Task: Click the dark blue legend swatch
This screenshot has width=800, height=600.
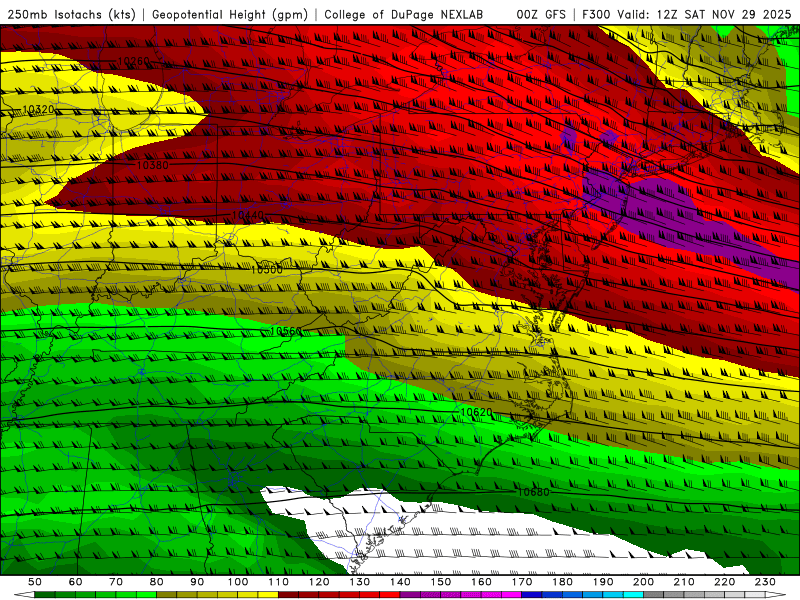Action: click(532, 595)
